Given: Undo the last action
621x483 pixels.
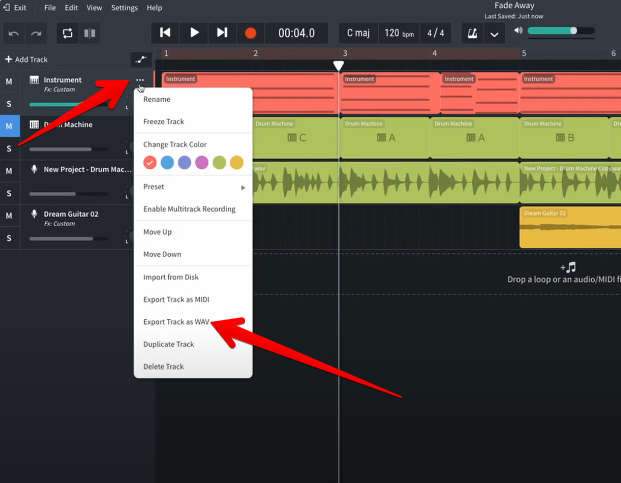Looking at the screenshot, I should (x=14, y=33).
